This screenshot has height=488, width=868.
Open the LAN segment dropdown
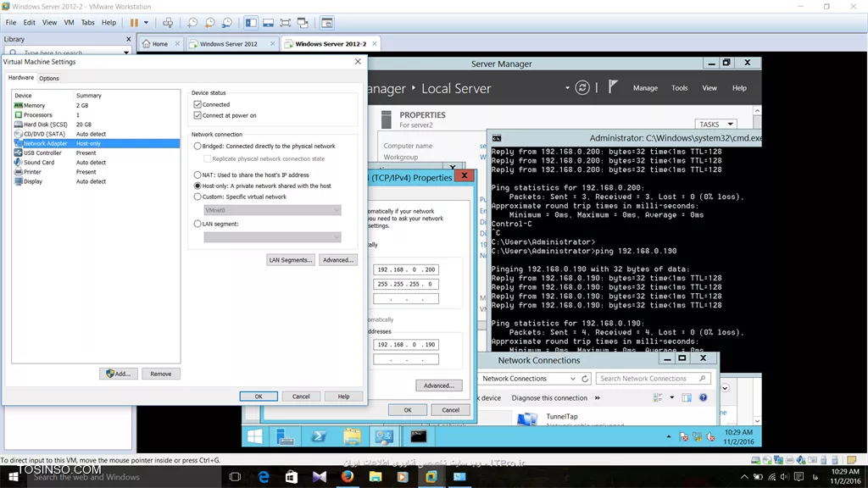click(x=272, y=237)
